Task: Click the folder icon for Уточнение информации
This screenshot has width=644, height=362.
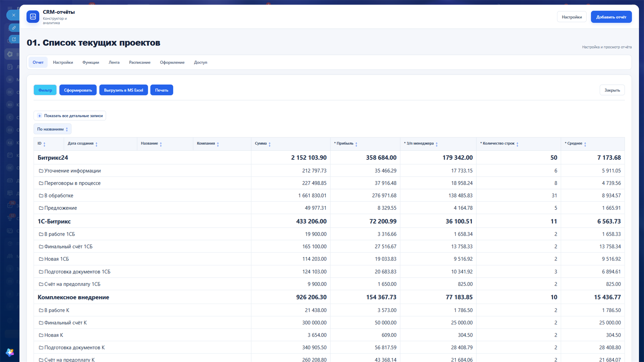Action: pyautogui.click(x=41, y=171)
